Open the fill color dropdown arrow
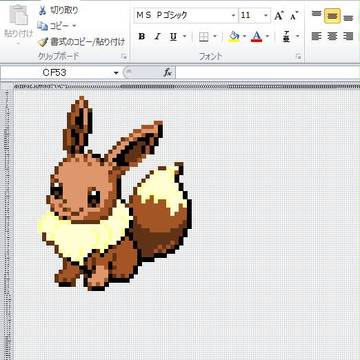 244,36
